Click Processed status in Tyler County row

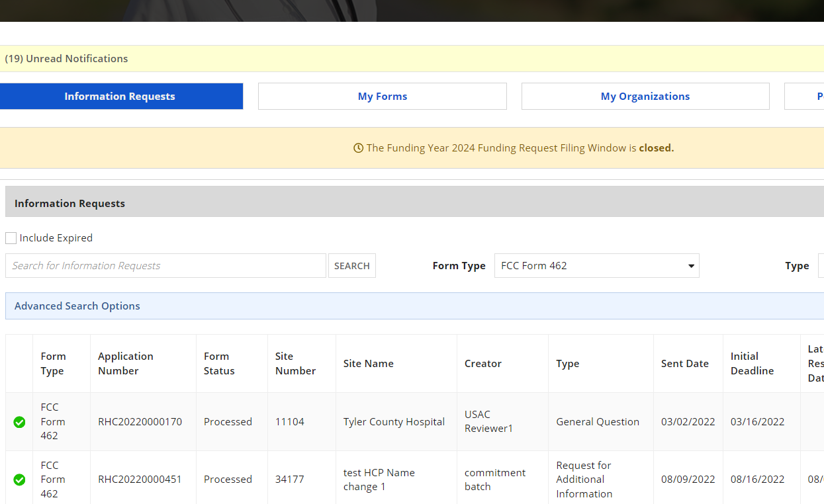tap(228, 422)
